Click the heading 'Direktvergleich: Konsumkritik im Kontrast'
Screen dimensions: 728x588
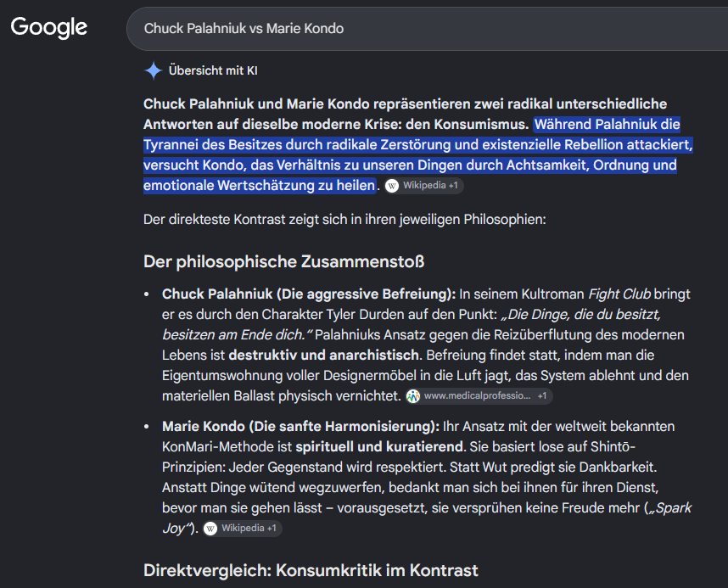point(311,570)
